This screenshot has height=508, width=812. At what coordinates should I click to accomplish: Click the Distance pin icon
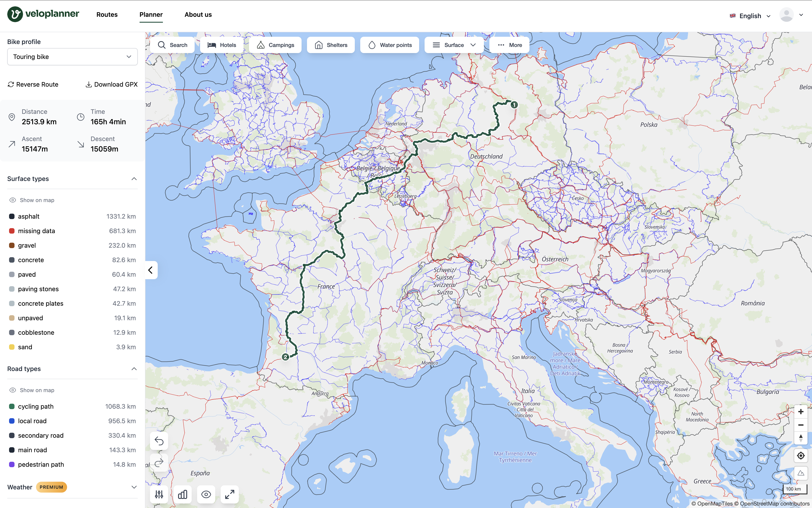[12, 117]
